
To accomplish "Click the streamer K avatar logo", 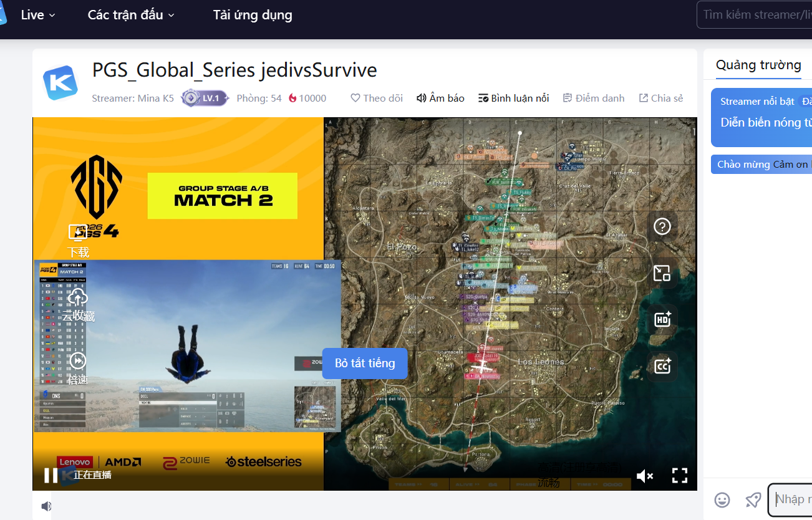I will (x=60, y=83).
